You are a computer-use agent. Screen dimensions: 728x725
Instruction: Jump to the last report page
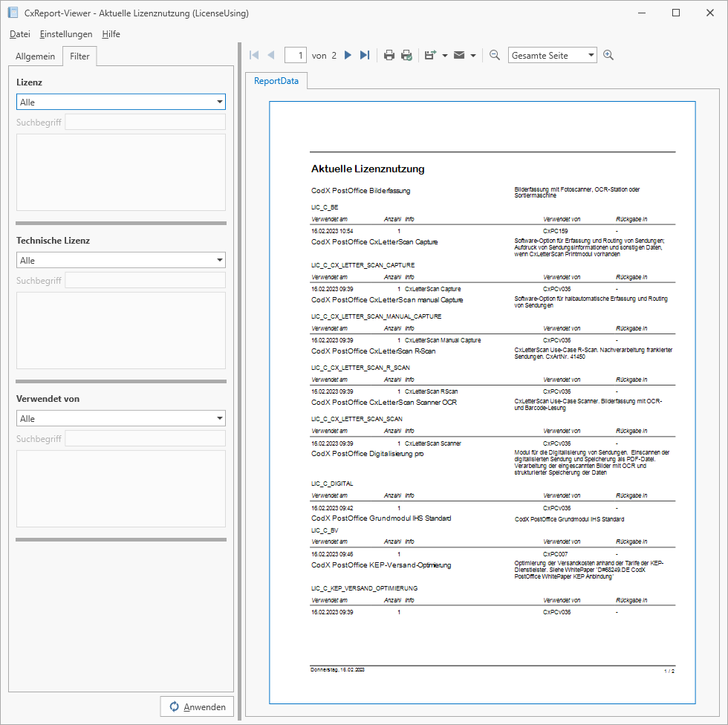(x=365, y=55)
